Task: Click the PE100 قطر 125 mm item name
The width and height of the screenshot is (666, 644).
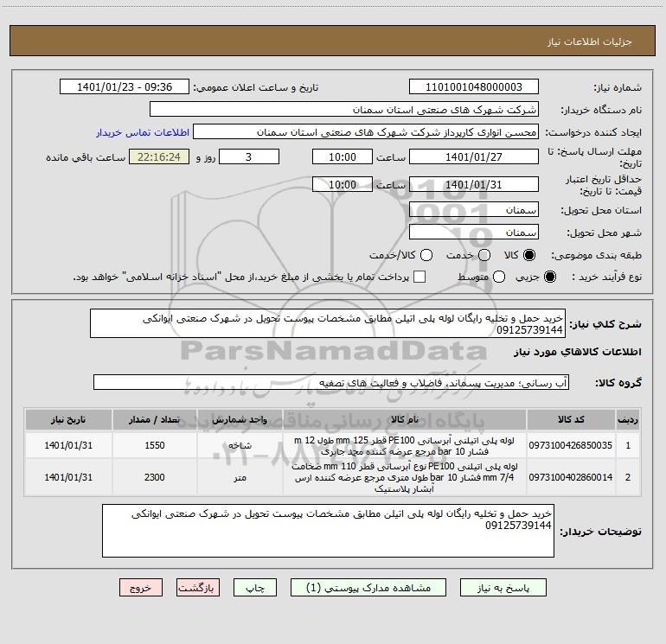Action: click(x=405, y=446)
